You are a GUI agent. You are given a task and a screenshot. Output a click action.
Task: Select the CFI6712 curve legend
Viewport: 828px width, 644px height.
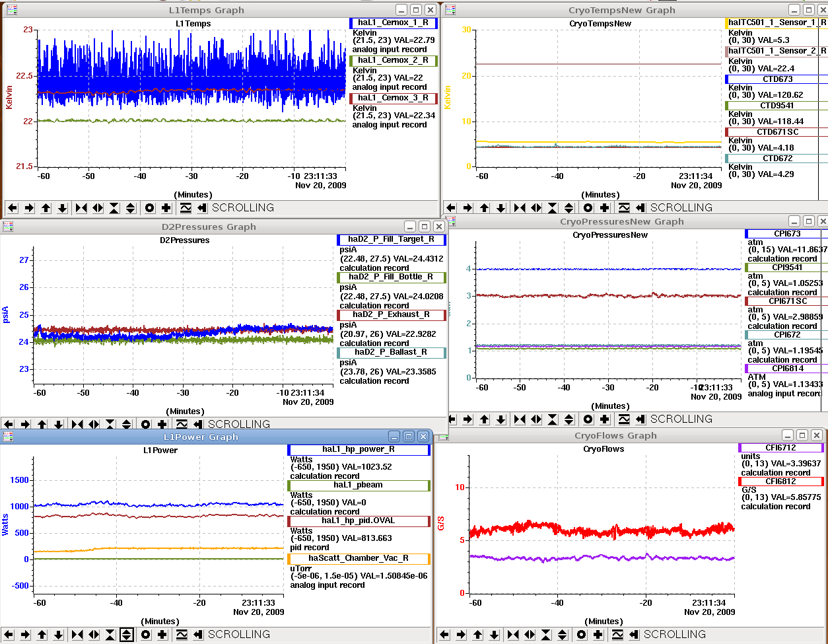781,448
